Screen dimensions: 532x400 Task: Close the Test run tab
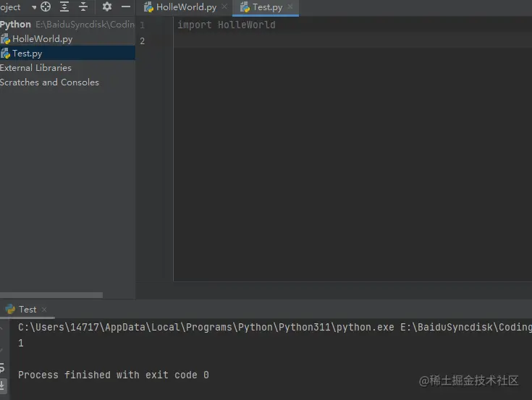click(x=43, y=310)
